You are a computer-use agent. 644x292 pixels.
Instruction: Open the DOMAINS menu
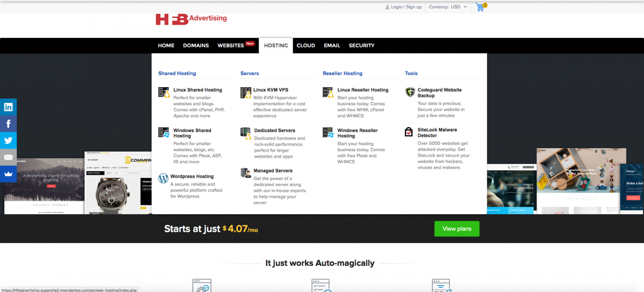tap(196, 46)
